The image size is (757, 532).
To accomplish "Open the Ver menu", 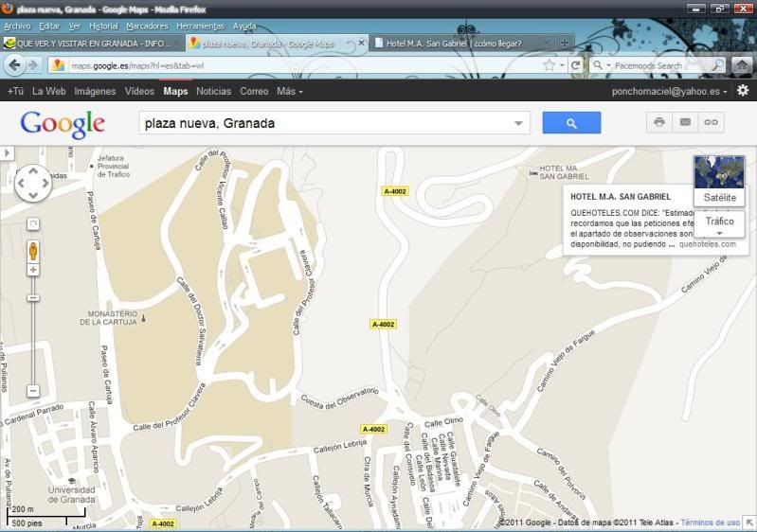I will [74, 27].
